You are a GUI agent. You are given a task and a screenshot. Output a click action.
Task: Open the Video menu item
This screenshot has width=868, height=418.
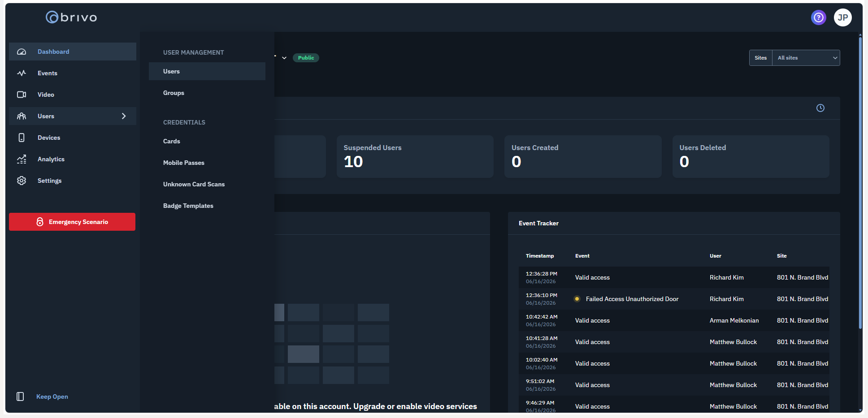pos(73,95)
